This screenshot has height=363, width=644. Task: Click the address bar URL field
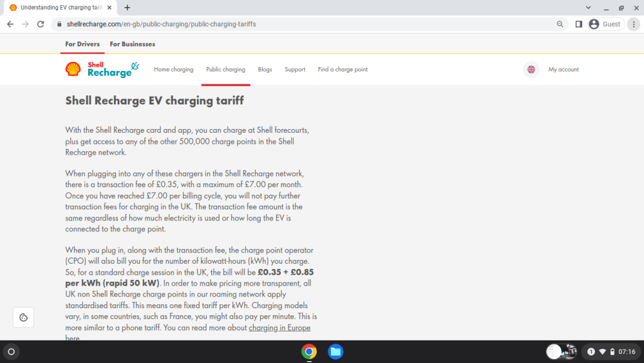click(308, 25)
